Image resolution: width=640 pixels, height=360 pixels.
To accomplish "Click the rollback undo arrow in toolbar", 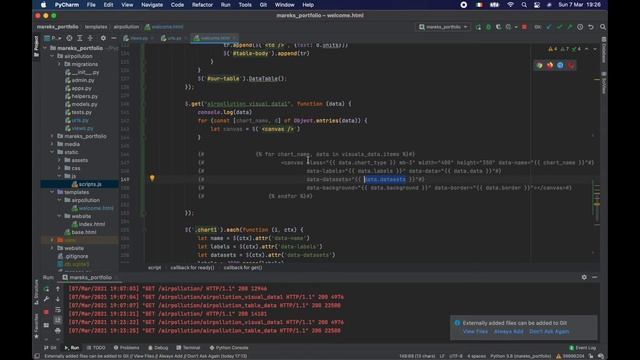I will click(591, 27).
